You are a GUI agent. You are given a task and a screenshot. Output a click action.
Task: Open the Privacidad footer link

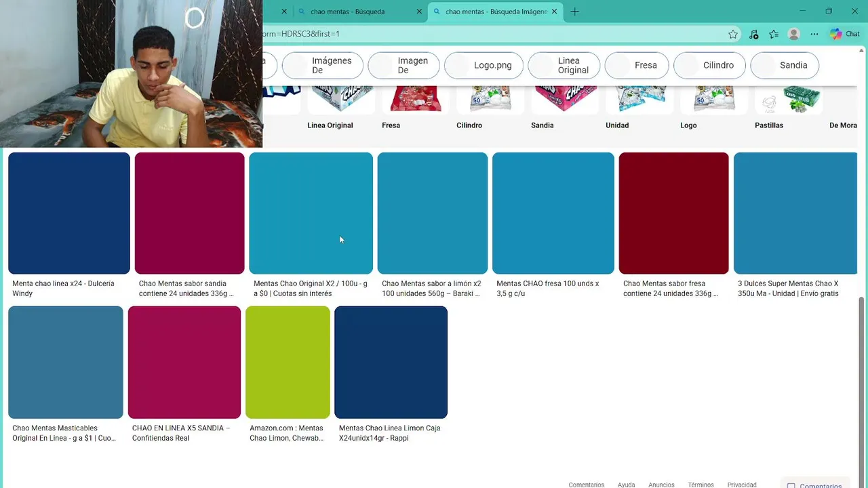[742, 485]
